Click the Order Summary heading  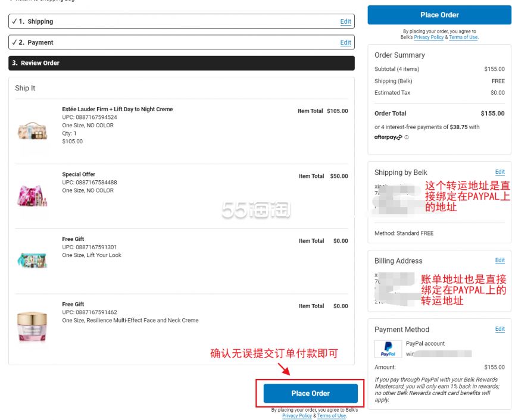pos(399,55)
